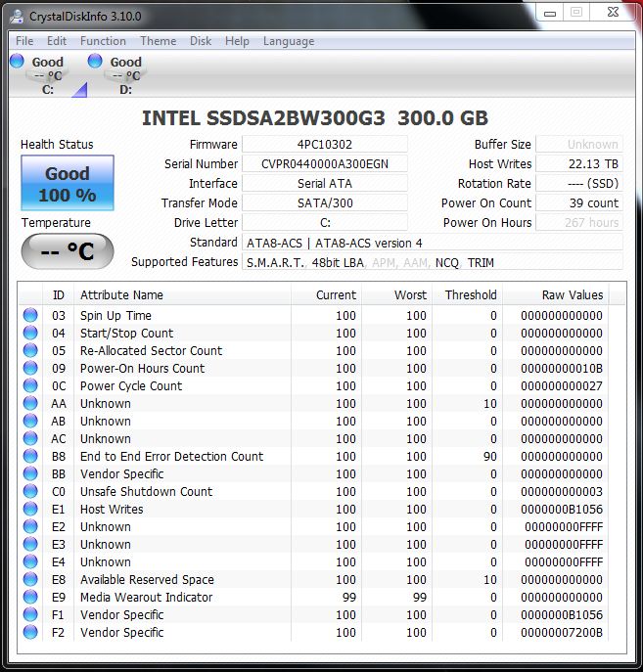
Task: Open the Edit menu
Action: click(x=57, y=41)
